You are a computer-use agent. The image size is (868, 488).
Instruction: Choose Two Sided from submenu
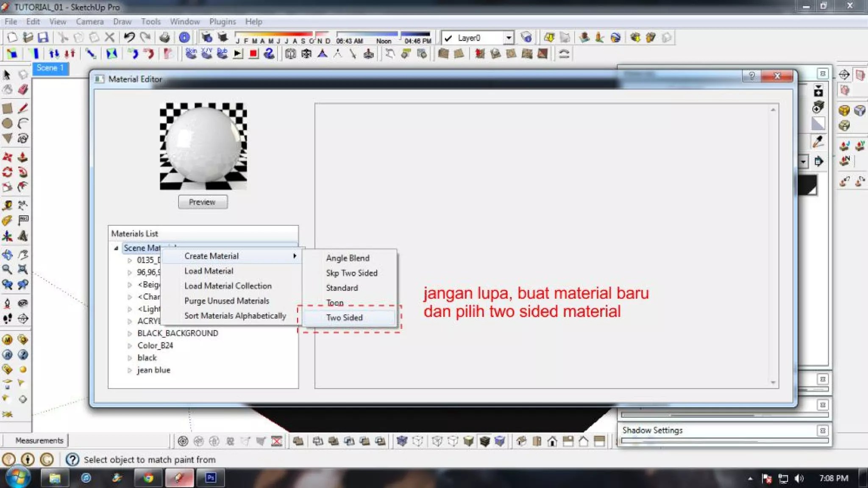[344, 318]
